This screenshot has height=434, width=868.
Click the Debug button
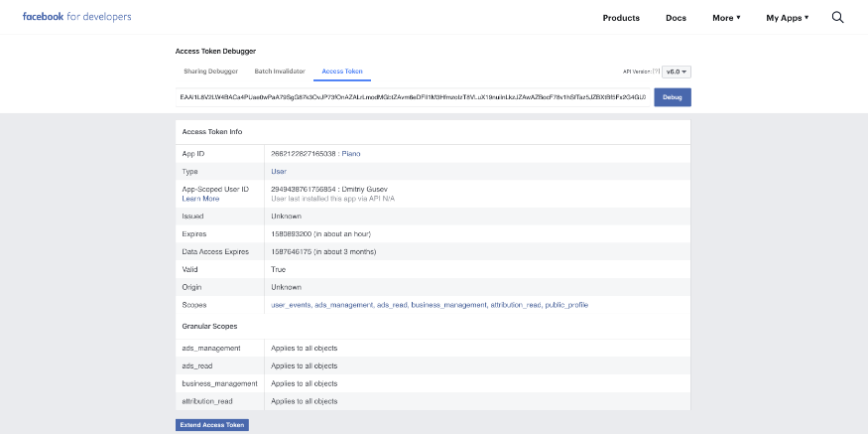(x=673, y=97)
